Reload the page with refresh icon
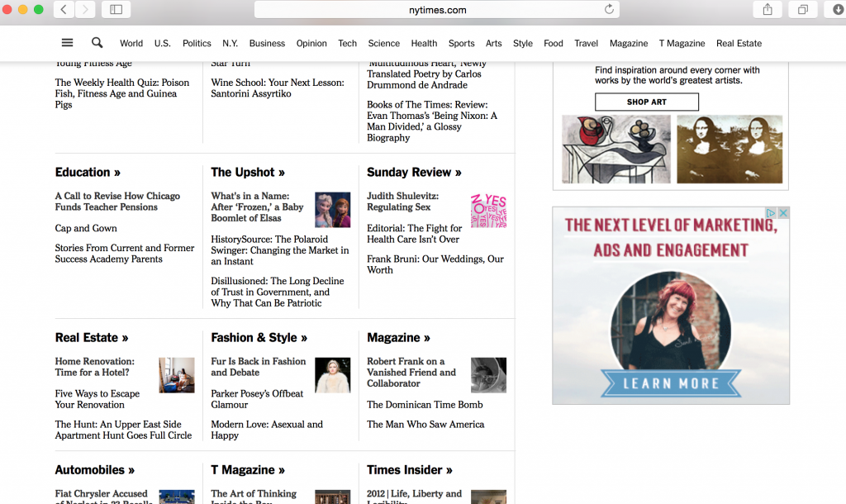Image resolution: width=846 pixels, height=504 pixels. (x=610, y=9)
